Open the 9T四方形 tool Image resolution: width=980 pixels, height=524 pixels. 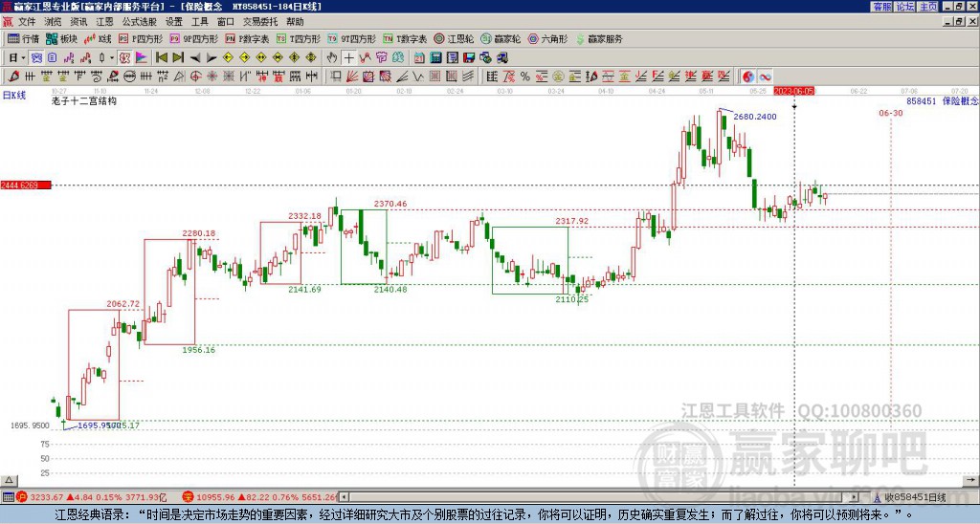352,38
